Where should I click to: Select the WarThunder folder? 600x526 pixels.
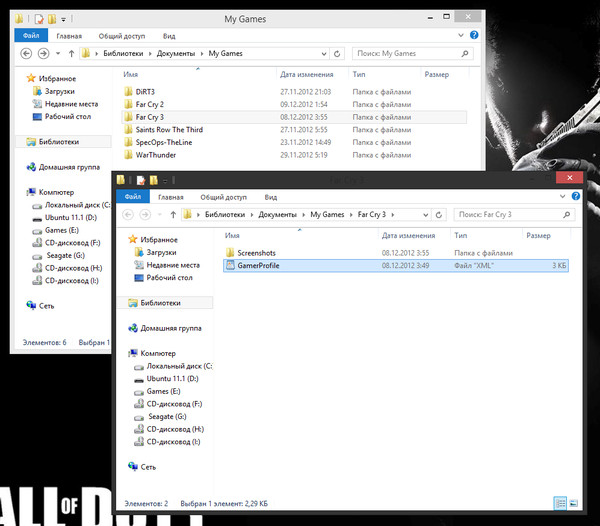[x=295, y=155]
